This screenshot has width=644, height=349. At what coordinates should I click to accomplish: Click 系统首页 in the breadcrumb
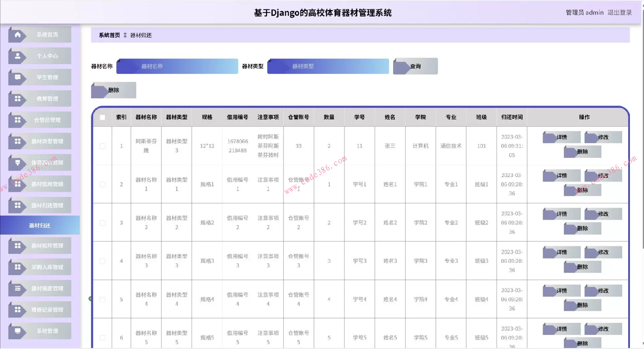[x=108, y=35]
